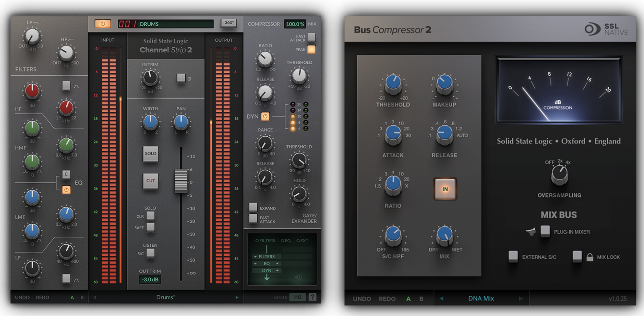644x316 pixels.
Task: Toggle the HF bell shape switch
Action: [66, 85]
